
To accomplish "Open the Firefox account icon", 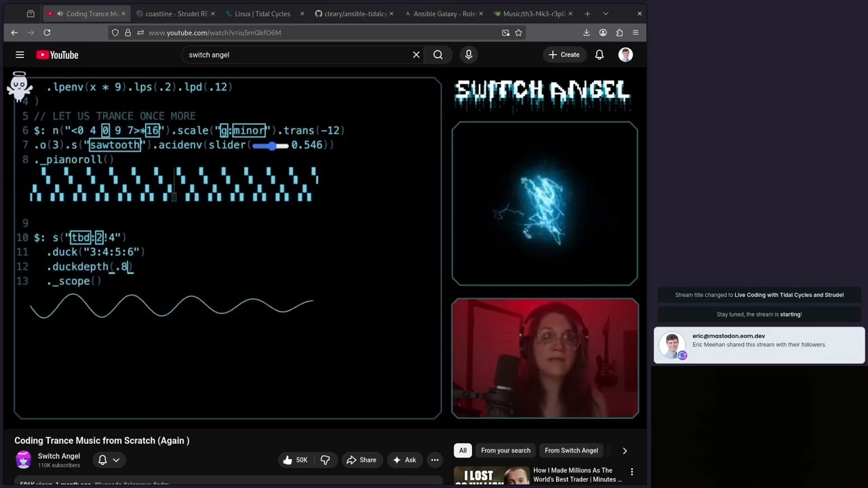I will point(603,33).
